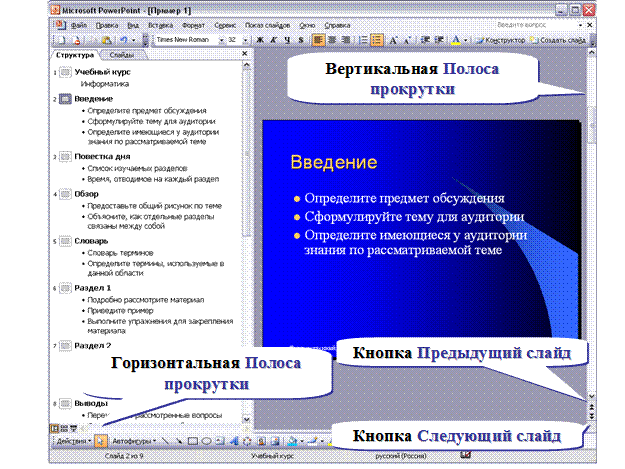Click the Создать слайд button
The width and height of the screenshot is (625, 469).
(x=558, y=40)
